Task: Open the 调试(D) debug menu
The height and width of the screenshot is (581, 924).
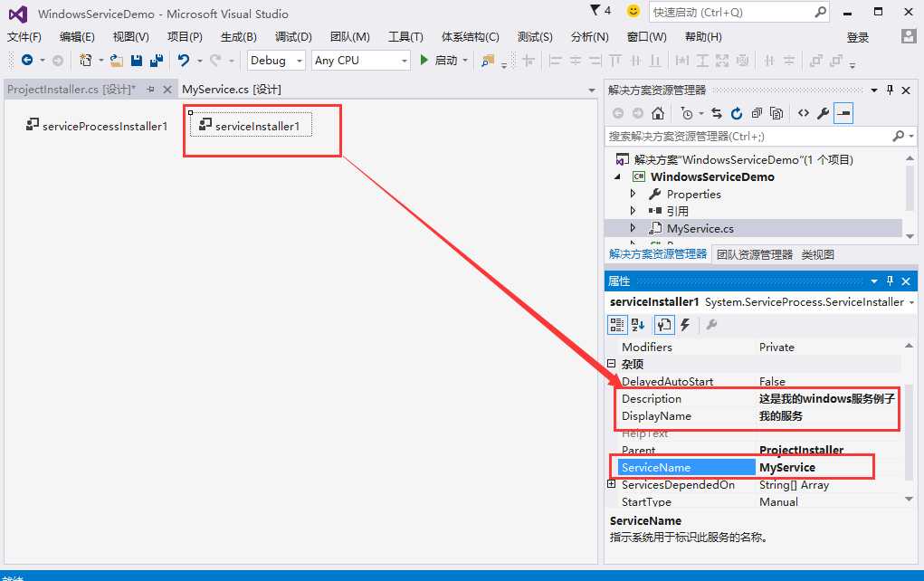Action: click(x=293, y=36)
